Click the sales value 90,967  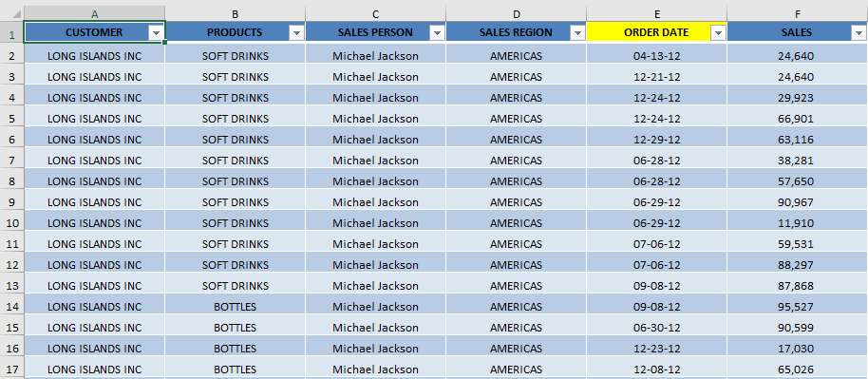pyautogui.click(x=797, y=202)
